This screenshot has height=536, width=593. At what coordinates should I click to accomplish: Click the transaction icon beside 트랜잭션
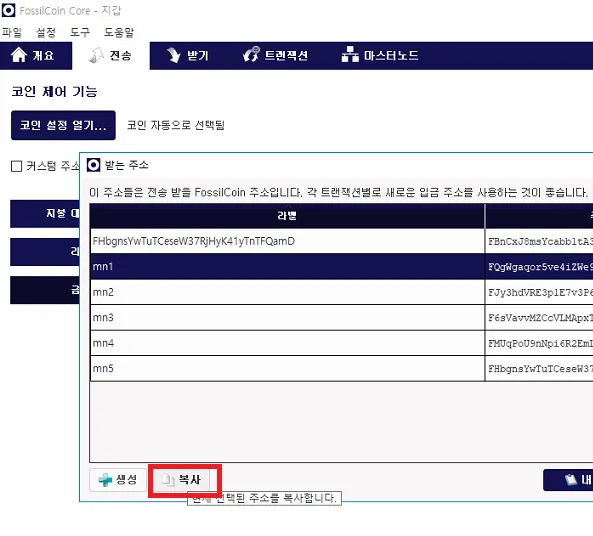(x=251, y=55)
